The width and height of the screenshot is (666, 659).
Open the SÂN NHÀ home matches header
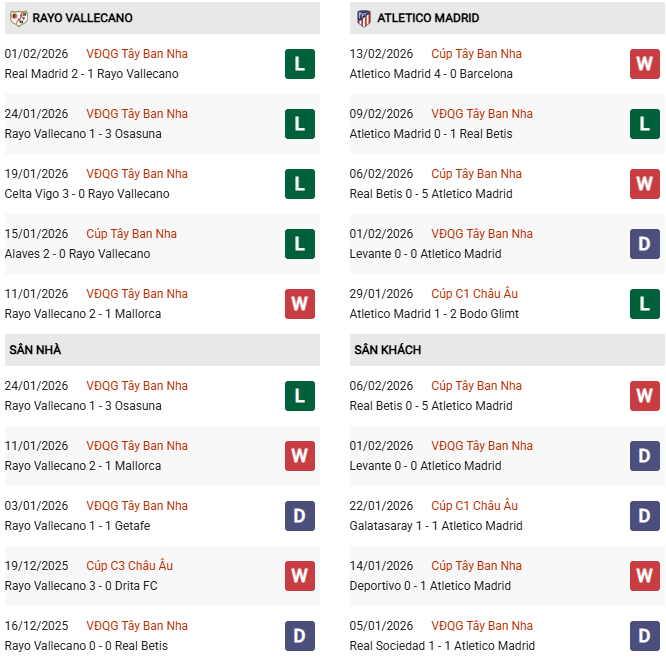click(36, 350)
